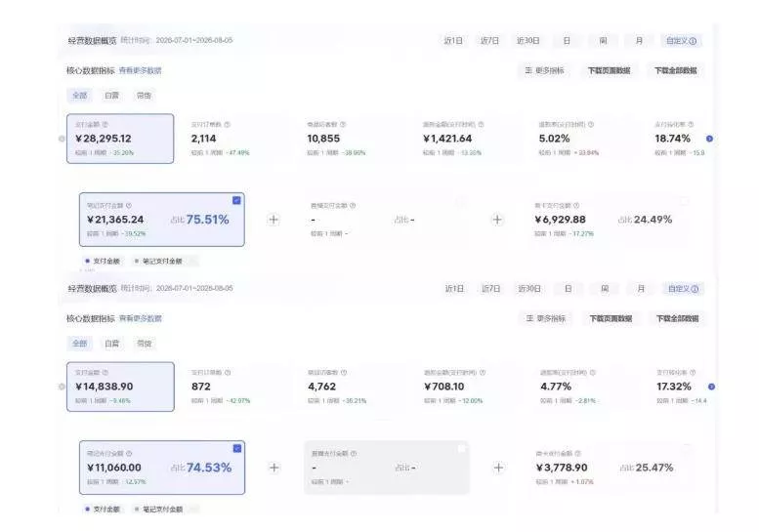This screenshot has height=532, width=759.
Task: Open 更多指标 list in second overview panel
Action: (x=546, y=319)
